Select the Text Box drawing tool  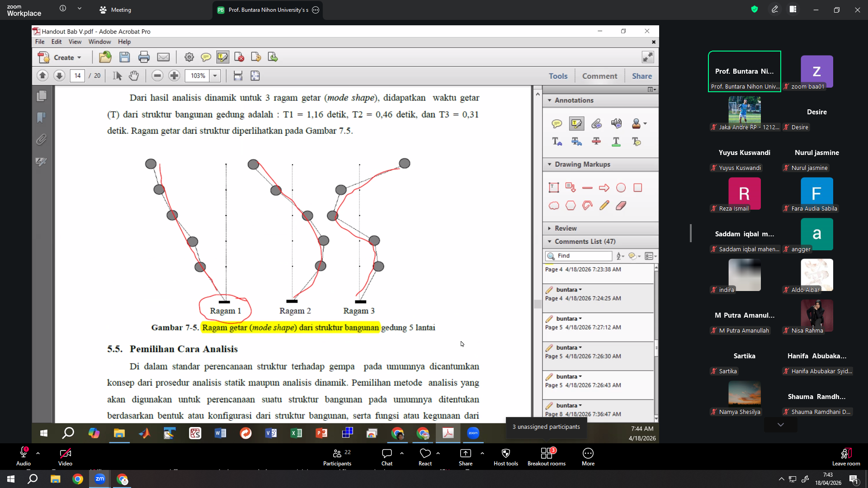coord(554,188)
